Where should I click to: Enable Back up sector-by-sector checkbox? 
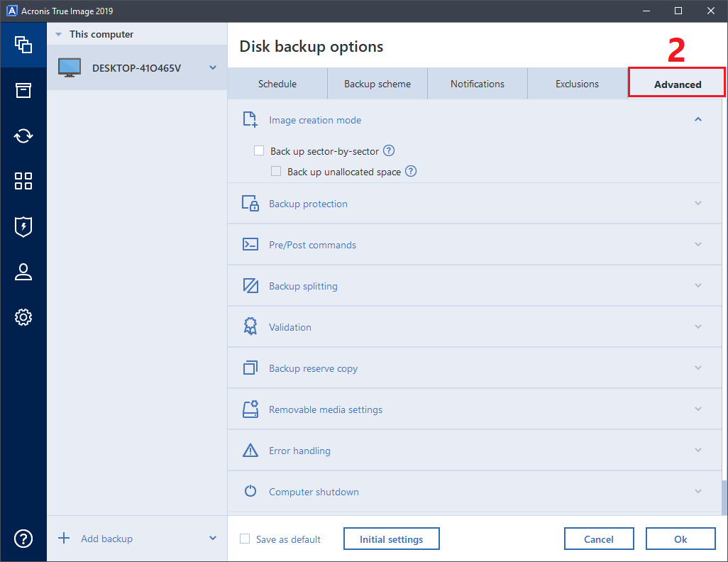(x=258, y=150)
